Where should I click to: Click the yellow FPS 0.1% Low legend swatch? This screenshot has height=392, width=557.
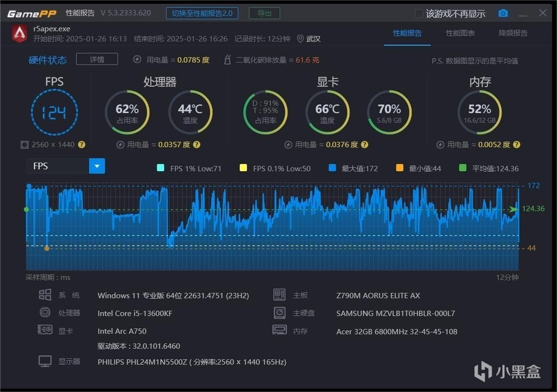(x=243, y=168)
